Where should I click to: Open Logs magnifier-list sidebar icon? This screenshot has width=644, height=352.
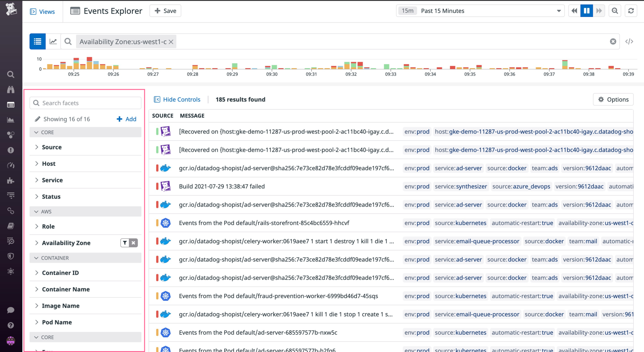[x=11, y=241]
